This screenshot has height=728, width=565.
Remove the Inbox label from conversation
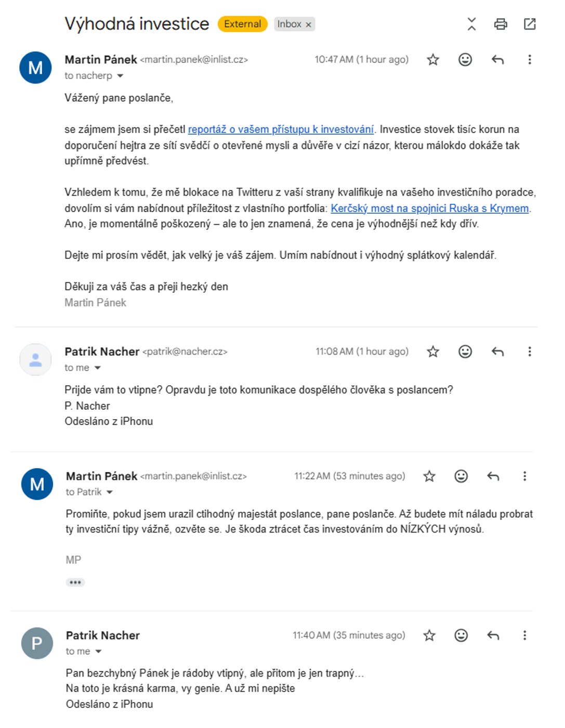tap(308, 24)
